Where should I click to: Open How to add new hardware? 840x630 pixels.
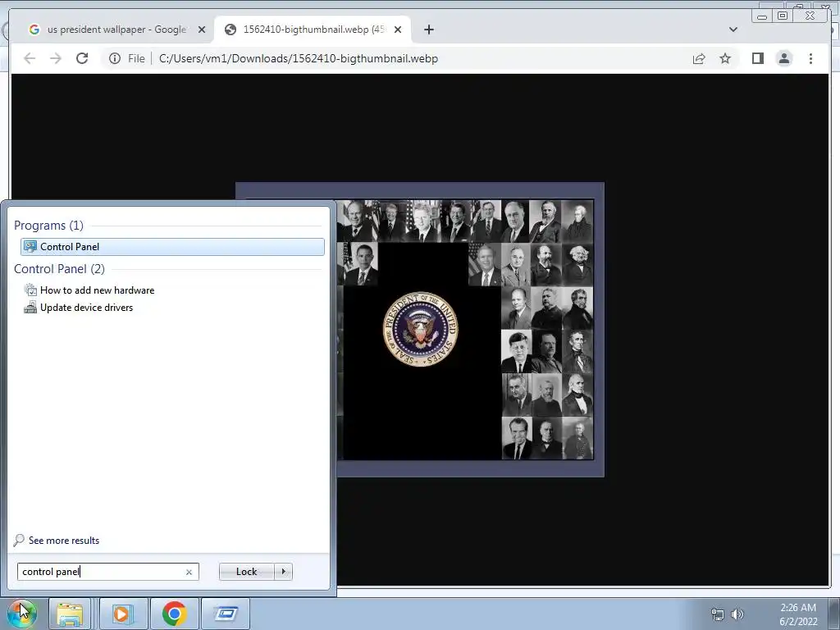97,290
